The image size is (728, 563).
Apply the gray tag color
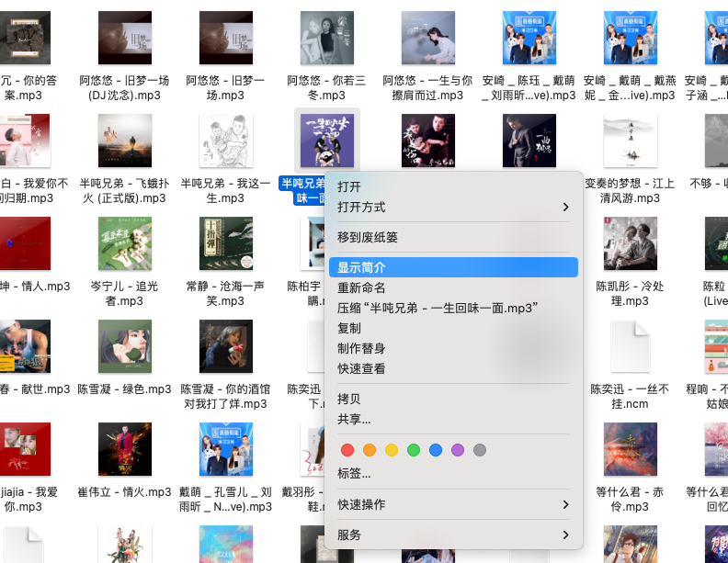(x=480, y=450)
